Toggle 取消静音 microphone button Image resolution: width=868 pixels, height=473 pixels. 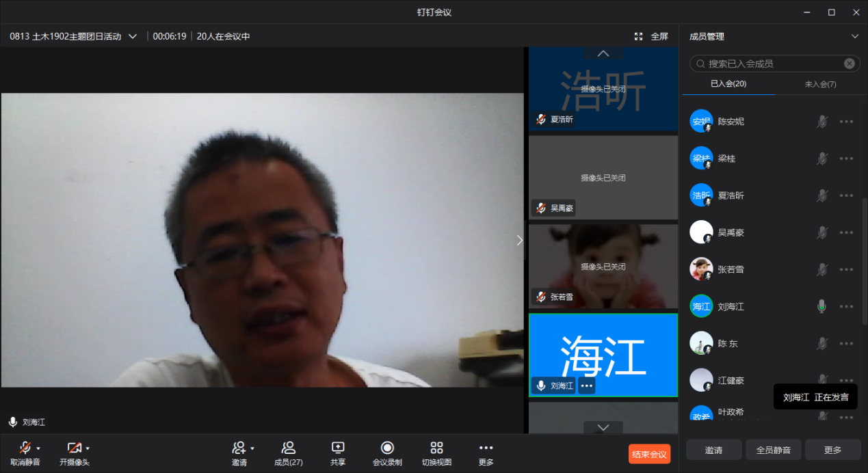click(x=25, y=448)
